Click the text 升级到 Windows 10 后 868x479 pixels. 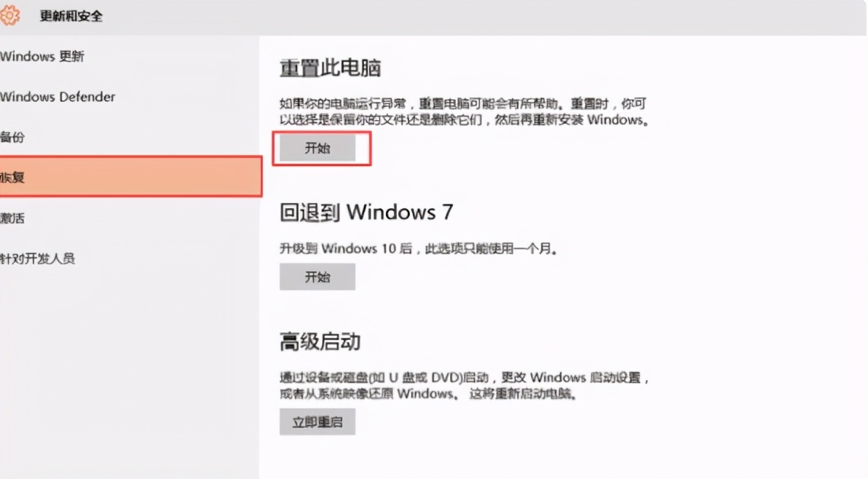346,248
